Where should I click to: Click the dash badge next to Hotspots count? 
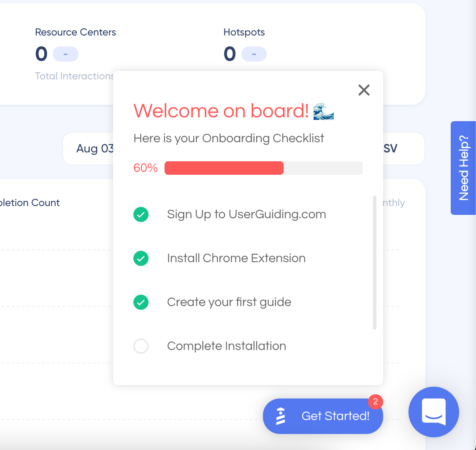[254, 54]
